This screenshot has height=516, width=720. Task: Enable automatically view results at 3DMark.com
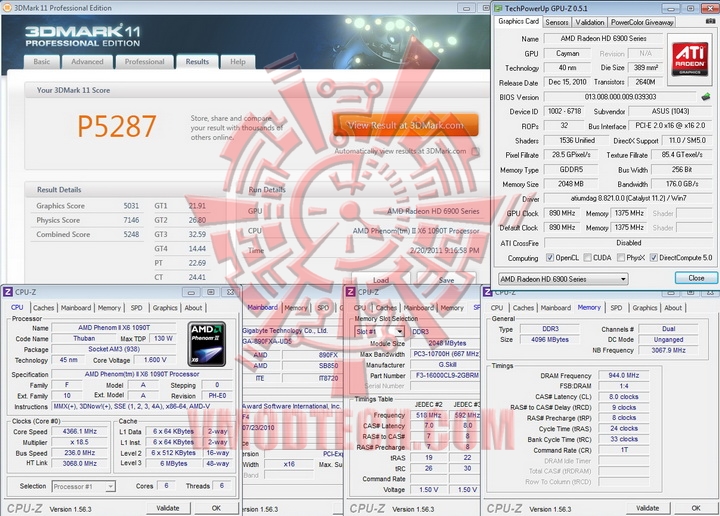coord(476,151)
